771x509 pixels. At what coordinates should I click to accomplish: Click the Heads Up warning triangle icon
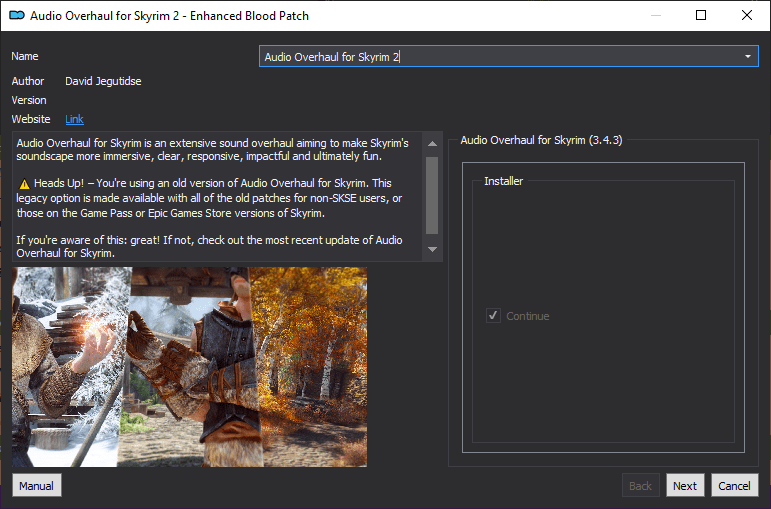click(24, 184)
